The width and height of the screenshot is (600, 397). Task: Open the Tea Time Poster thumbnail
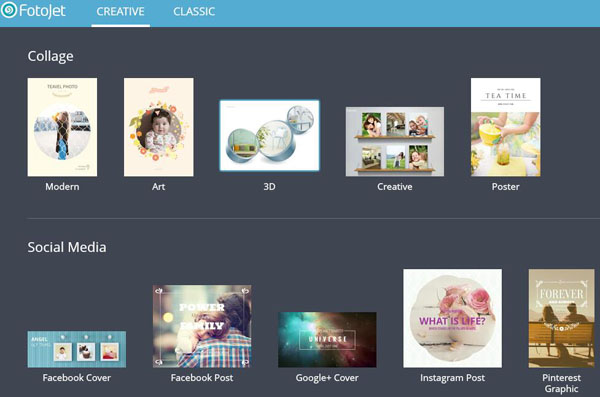click(x=505, y=127)
